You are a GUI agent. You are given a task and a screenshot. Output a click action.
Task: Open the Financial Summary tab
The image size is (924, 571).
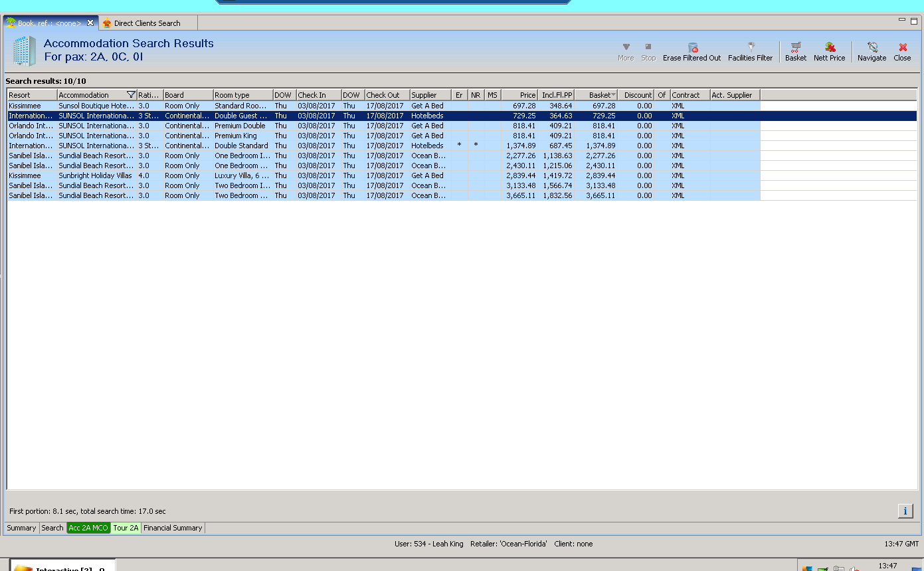173,528
